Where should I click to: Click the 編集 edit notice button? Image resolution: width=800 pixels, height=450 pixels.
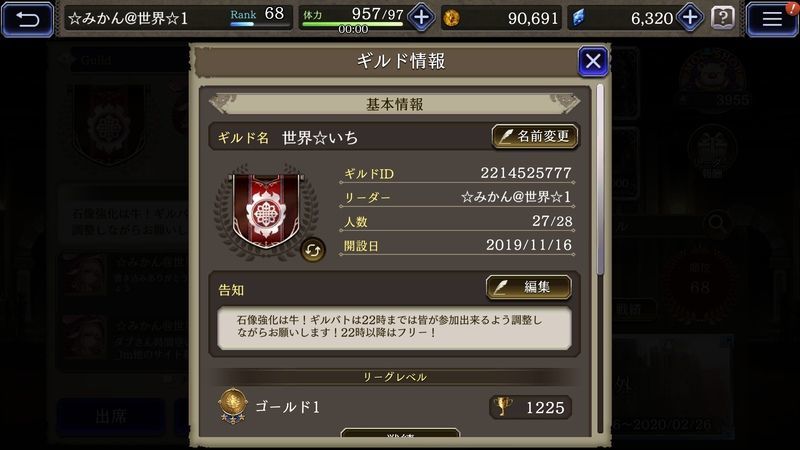529,287
